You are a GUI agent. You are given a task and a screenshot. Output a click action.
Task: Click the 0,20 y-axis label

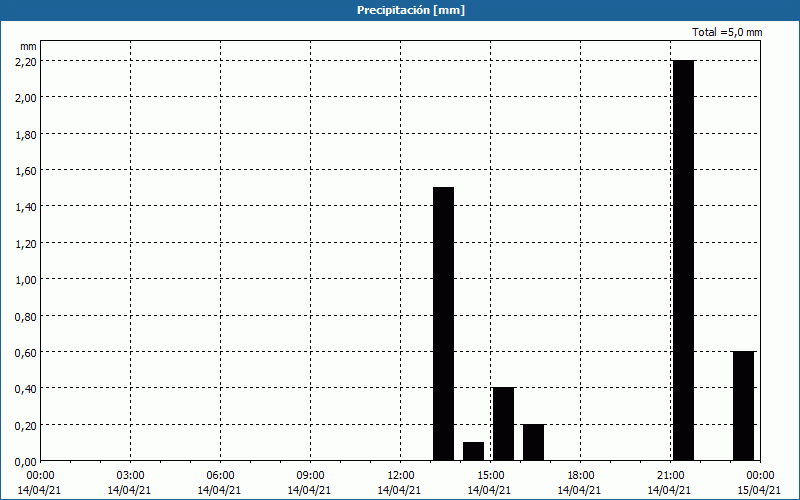pos(26,426)
